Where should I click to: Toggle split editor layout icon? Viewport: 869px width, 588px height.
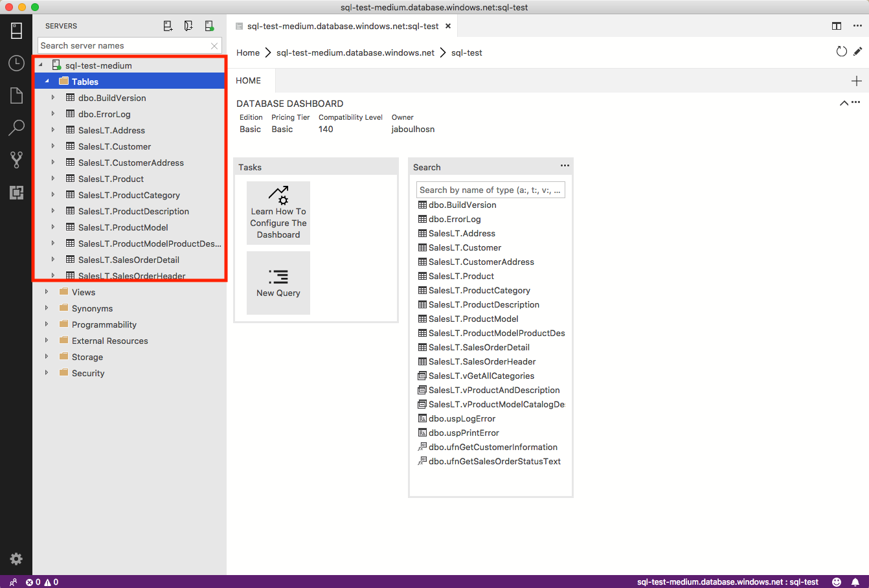point(837,26)
